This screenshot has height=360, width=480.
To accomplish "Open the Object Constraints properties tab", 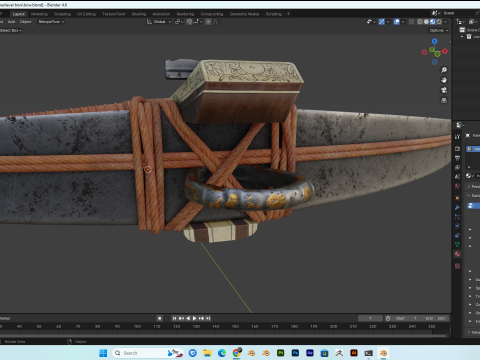I will click(x=457, y=235).
